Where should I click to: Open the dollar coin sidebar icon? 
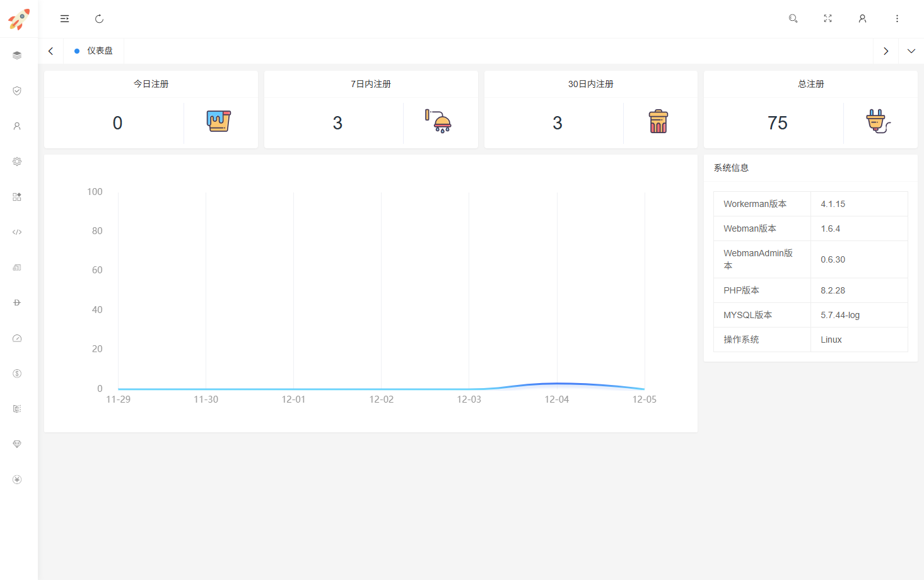[x=17, y=374]
